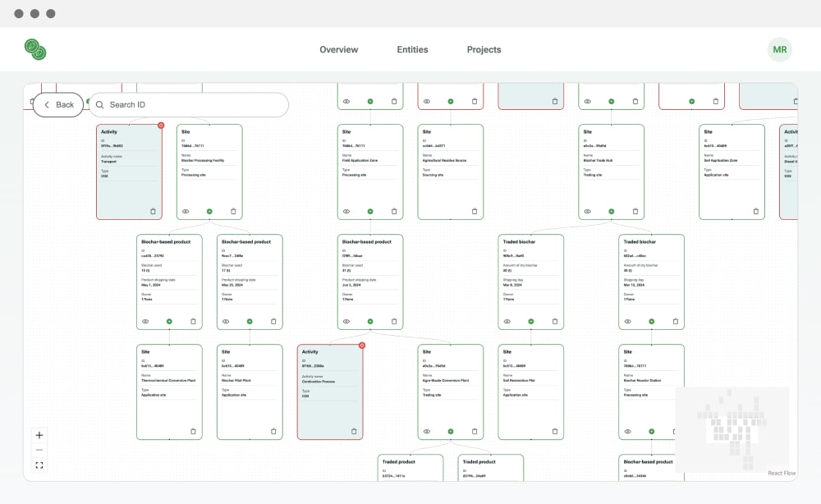Delete the Thermochemical Conversion Plant site

[193, 431]
